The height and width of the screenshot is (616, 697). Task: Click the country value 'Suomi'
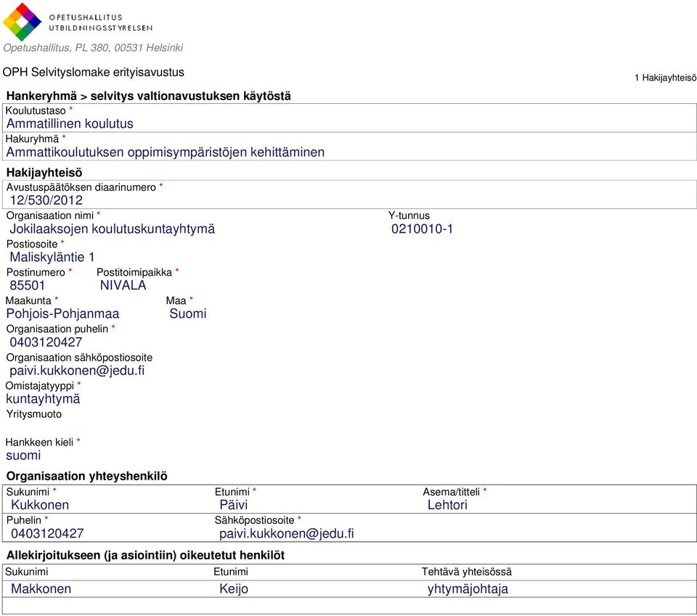tap(188, 313)
